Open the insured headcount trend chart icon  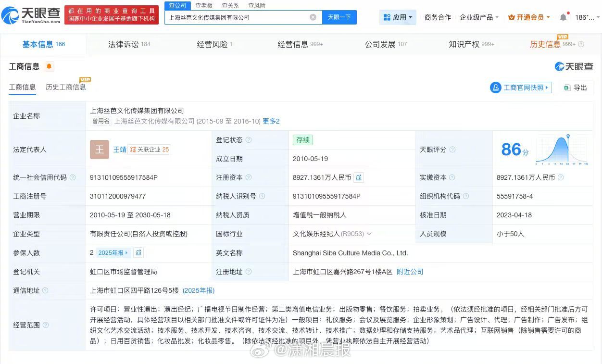138,252
